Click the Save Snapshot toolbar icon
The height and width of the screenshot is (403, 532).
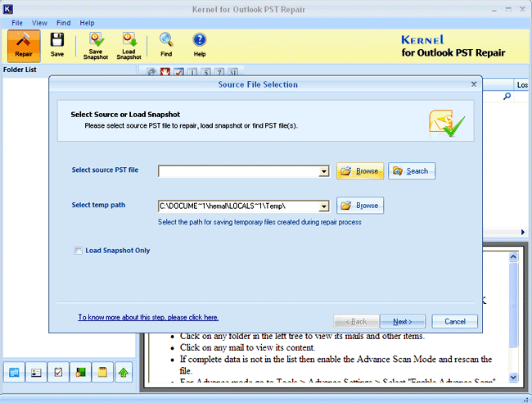(96, 39)
